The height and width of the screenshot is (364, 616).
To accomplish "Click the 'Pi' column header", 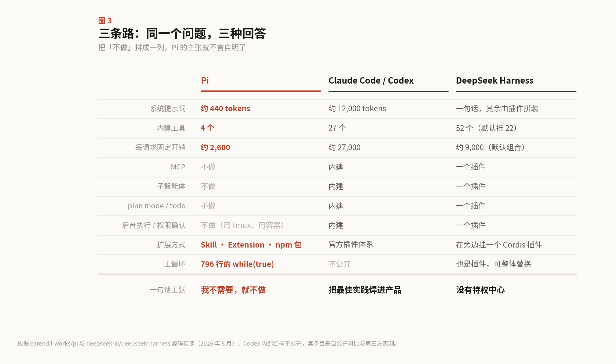I will click(x=205, y=80).
